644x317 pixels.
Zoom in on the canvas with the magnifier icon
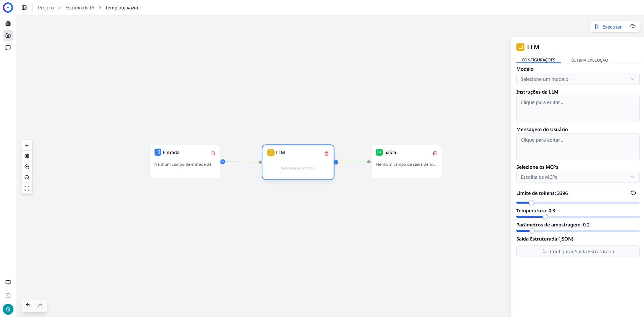point(27,167)
